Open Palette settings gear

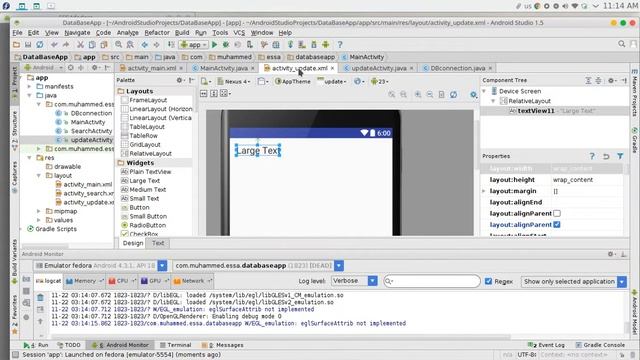180,80
